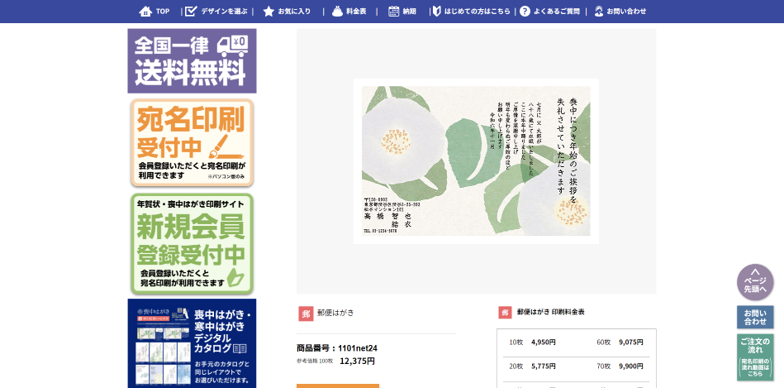
Task: Click the 60枚 9,075円 price cell
Action: click(620, 342)
